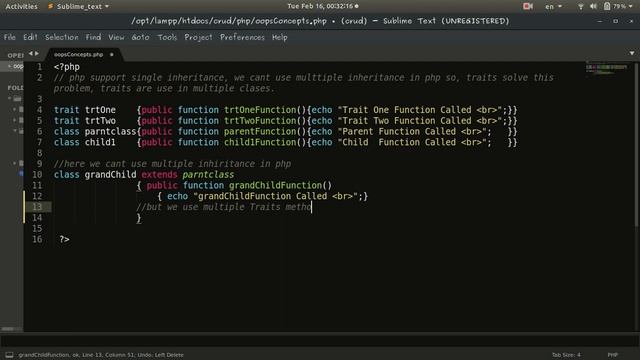Click 'parntclass' after extends on line 10
The width and height of the screenshot is (640, 360).
point(208,175)
